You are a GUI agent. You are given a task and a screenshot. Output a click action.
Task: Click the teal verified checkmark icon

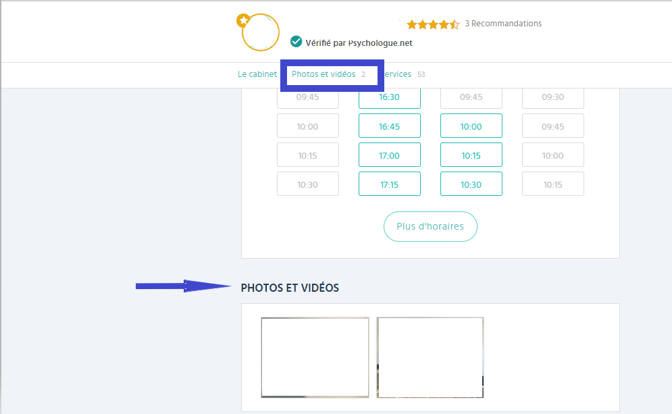click(x=296, y=42)
